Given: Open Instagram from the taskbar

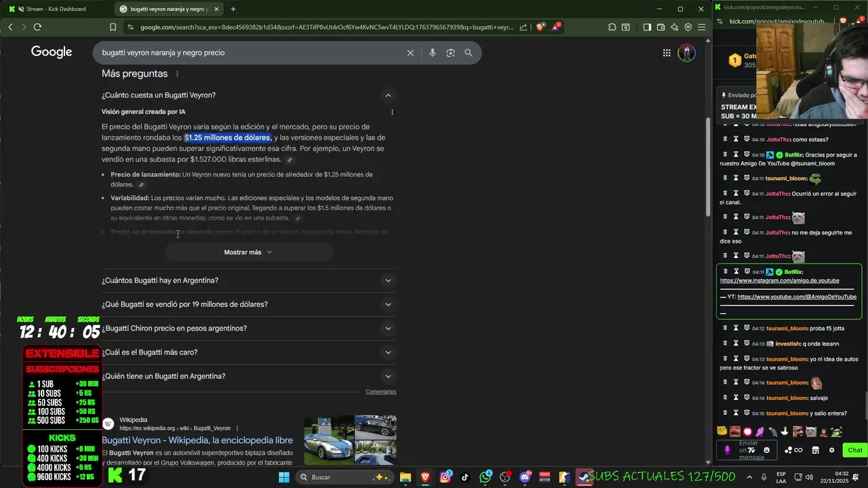Looking at the screenshot, I should point(445,477).
